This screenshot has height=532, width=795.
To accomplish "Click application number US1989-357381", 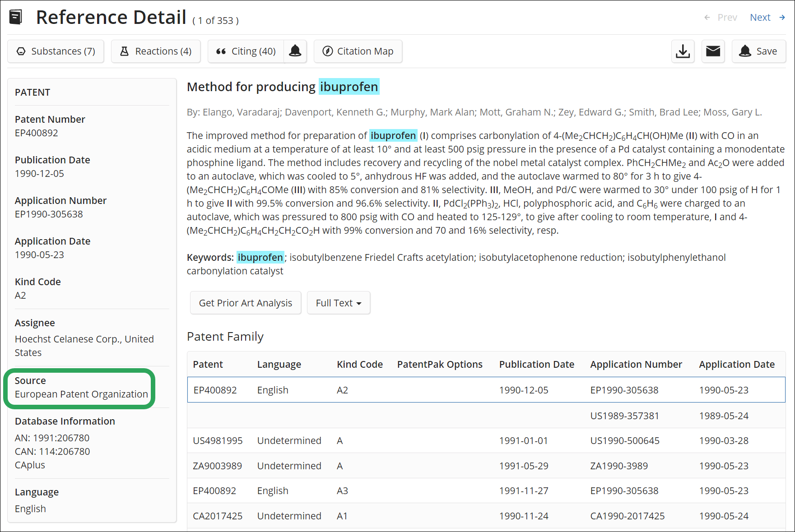I will click(x=625, y=416).
